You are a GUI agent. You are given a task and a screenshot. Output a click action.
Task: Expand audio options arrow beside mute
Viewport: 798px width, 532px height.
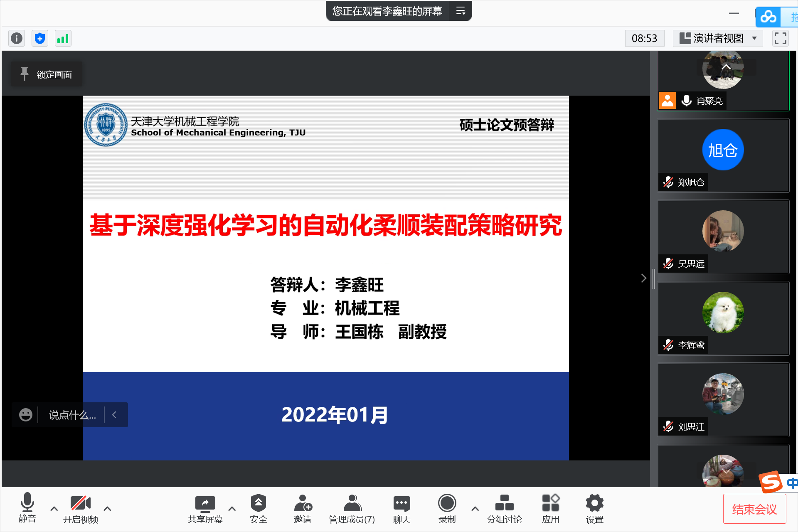(x=54, y=509)
